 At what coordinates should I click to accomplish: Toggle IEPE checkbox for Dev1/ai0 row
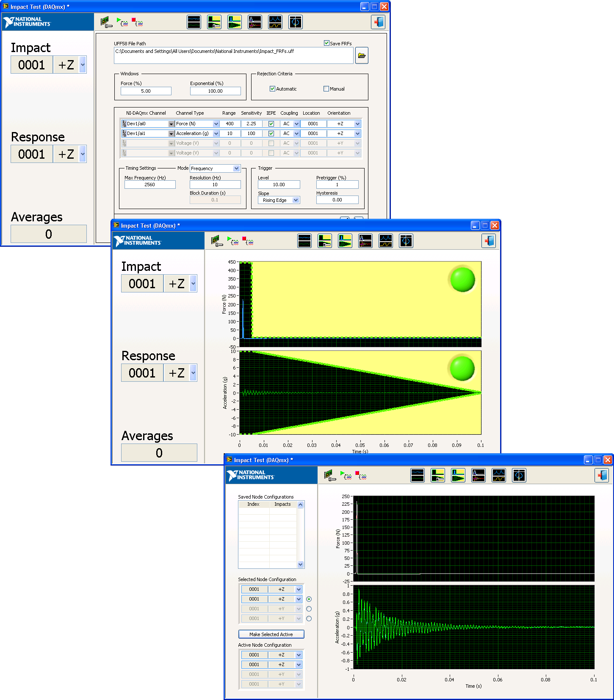(271, 124)
